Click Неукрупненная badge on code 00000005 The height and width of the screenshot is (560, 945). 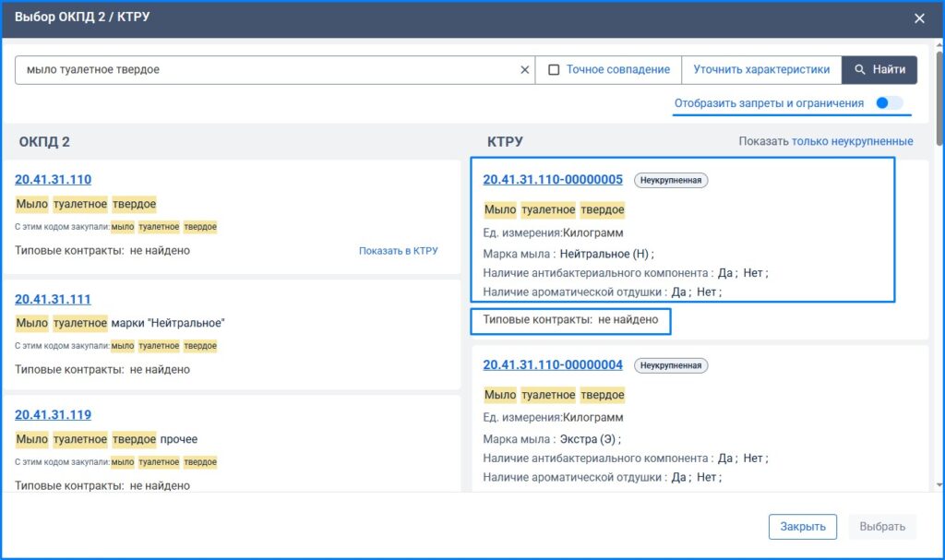tap(671, 180)
